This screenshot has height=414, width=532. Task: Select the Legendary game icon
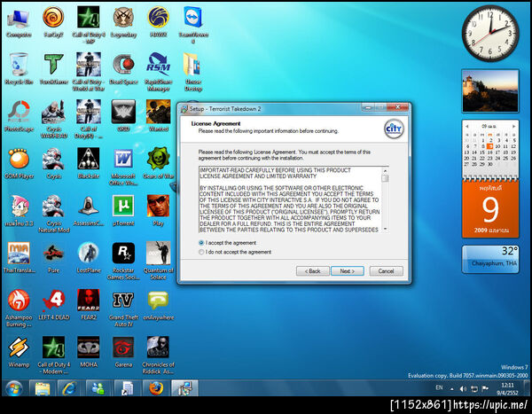[x=123, y=22]
